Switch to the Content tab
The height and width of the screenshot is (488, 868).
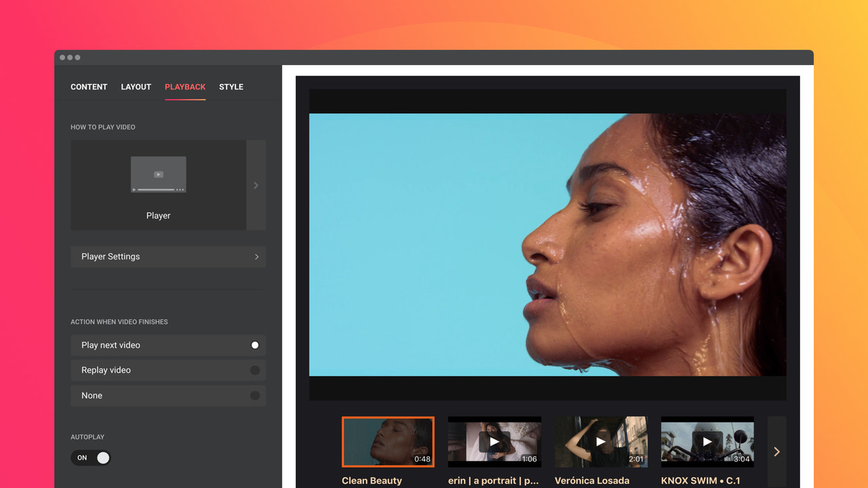tap(88, 87)
